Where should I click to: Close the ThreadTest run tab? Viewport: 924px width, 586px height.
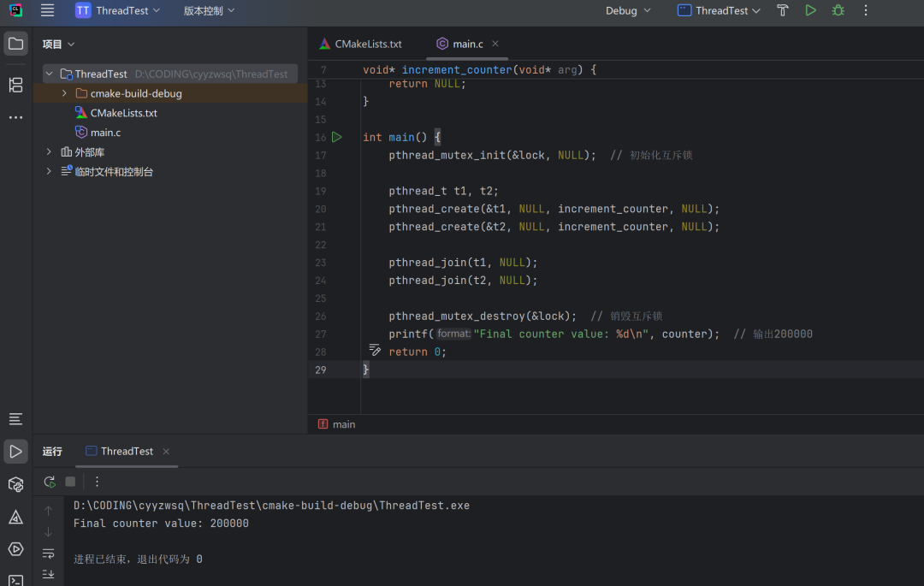tap(166, 451)
